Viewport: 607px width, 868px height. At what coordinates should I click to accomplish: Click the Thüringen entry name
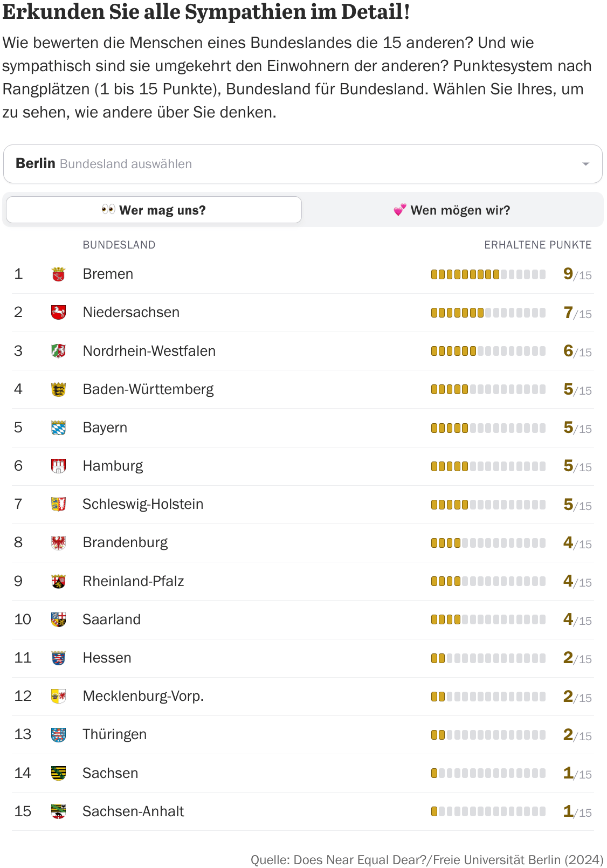tap(114, 734)
